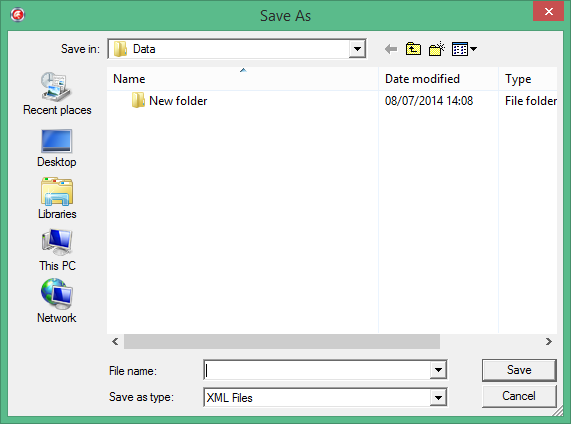Expand the Save in folder dropdown
The image size is (571, 424).
pyautogui.click(x=357, y=49)
